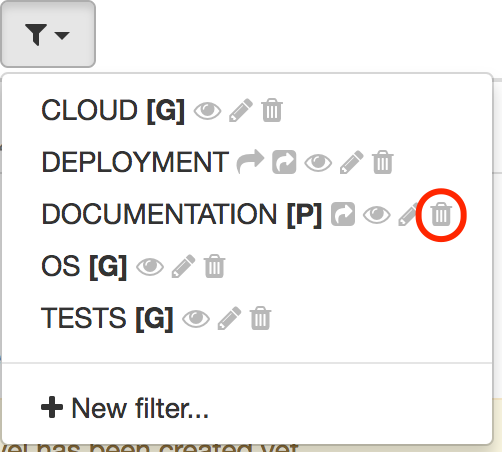Screen dimensions: 502x452
Task: Delete the CLOUD filter via trash icon
Action: click(x=272, y=110)
